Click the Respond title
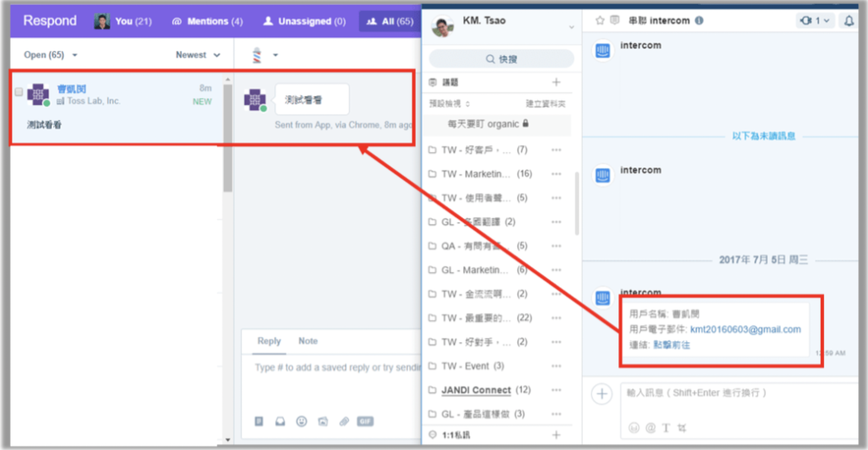 tap(50, 21)
